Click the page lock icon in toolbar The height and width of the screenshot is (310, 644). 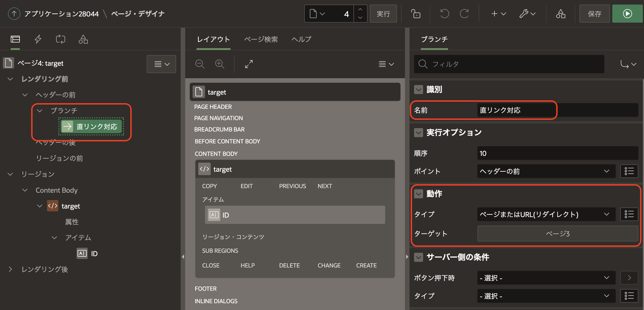point(415,14)
